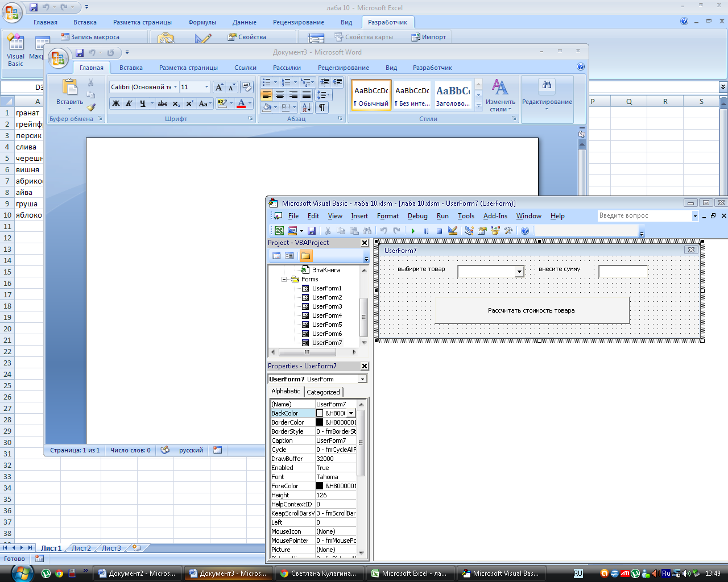Click Импорт button in Excel ribbon
The image size is (728, 582).
click(x=428, y=37)
